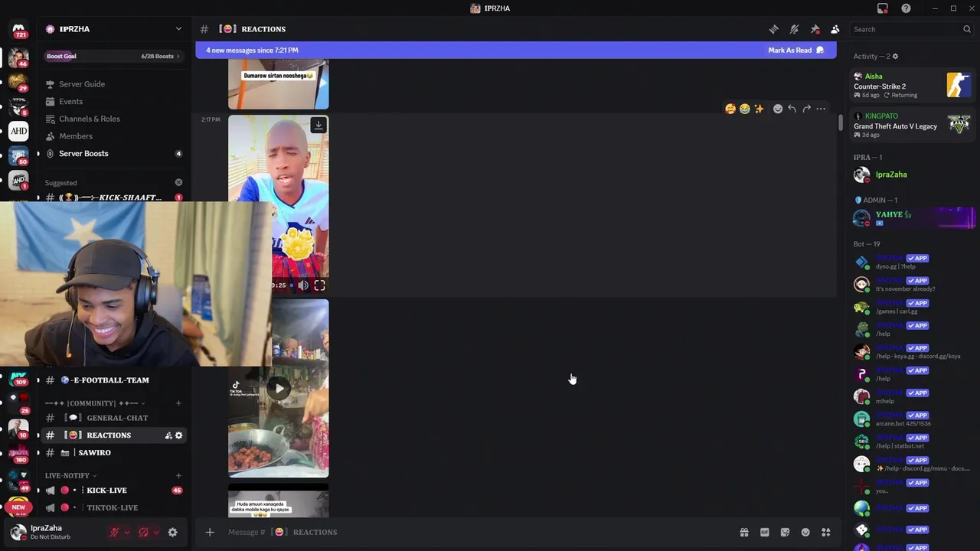The image size is (980, 551).
Task: Open Activity settings gear in member list
Action: [896, 57]
